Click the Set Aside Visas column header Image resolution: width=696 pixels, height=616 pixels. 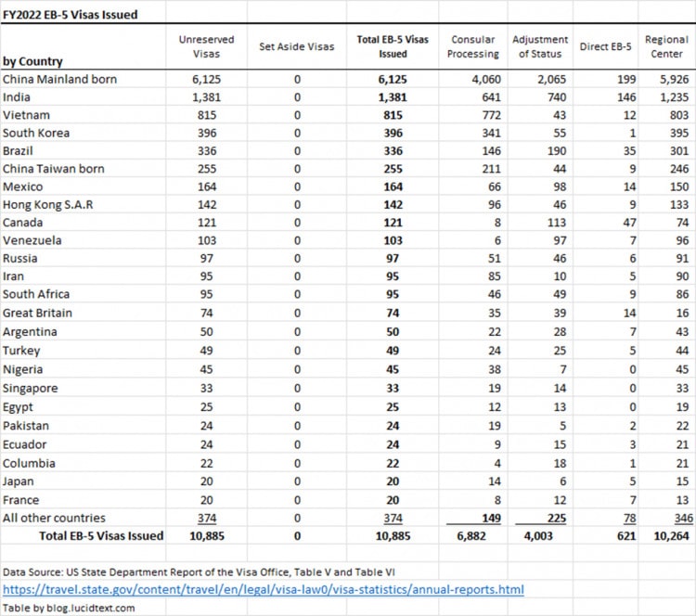tap(297, 46)
